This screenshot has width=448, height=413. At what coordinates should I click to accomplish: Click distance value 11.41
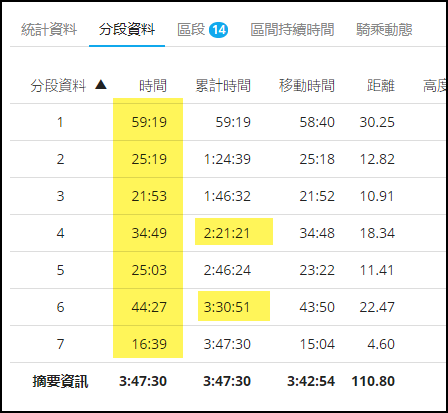click(377, 270)
